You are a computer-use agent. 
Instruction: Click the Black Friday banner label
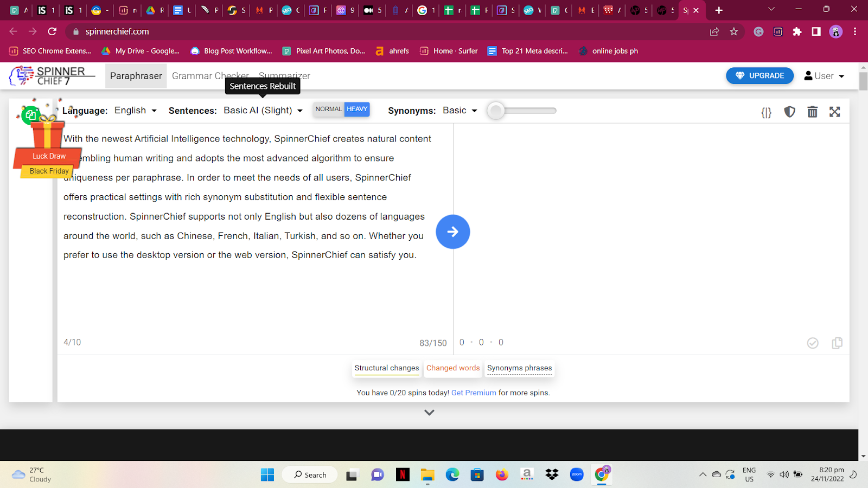click(x=49, y=171)
